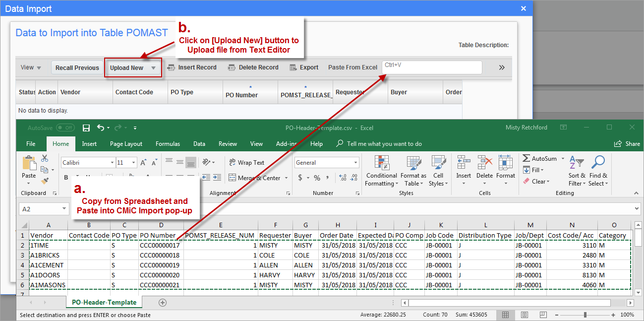Apply Accounting dollar format

300,178
